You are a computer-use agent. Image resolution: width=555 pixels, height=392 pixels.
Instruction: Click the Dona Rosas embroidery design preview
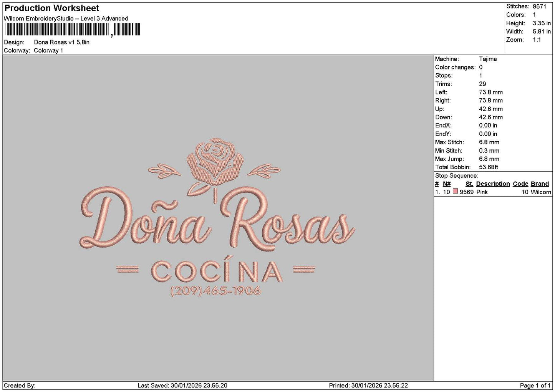tap(217, 217)
